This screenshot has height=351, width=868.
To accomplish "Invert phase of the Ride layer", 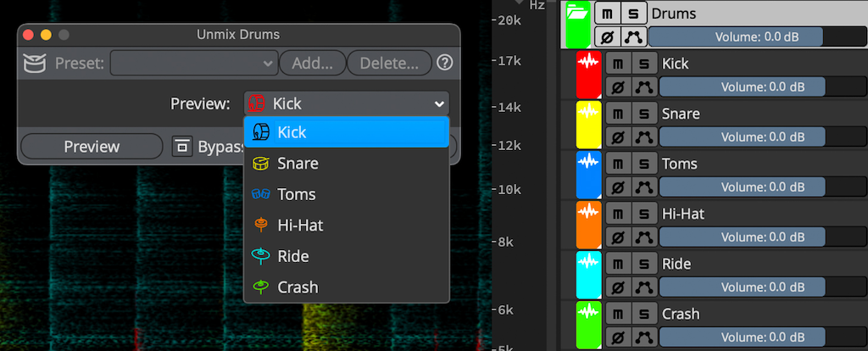I will point(618,287).
